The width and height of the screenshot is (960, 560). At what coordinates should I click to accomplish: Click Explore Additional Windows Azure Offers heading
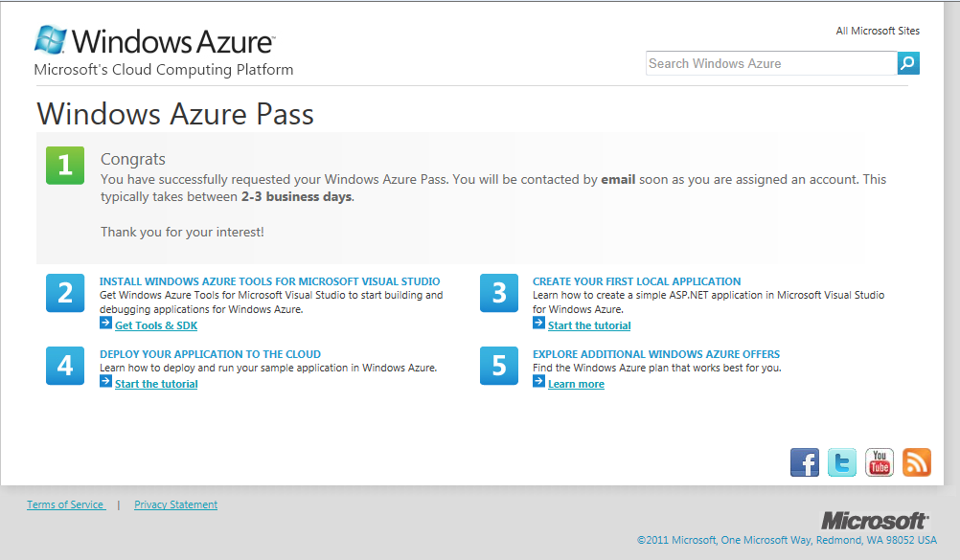pos(655,354)
